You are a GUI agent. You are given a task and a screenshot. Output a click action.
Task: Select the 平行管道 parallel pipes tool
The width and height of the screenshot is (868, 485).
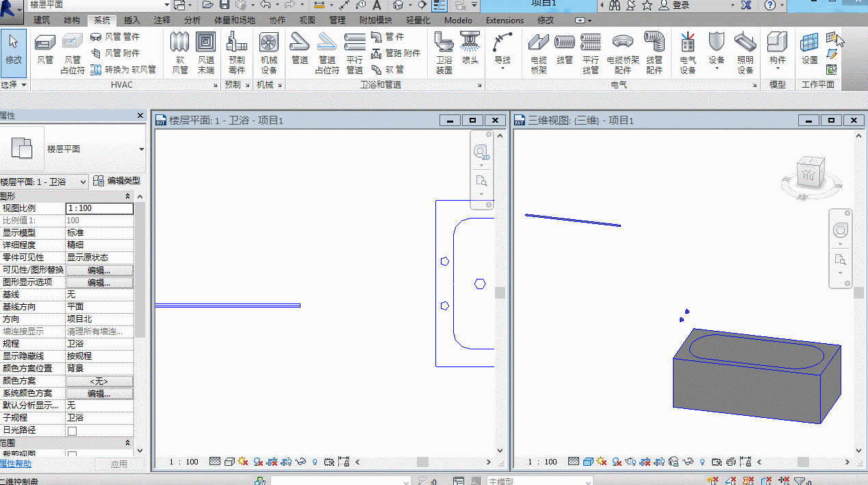355,53
